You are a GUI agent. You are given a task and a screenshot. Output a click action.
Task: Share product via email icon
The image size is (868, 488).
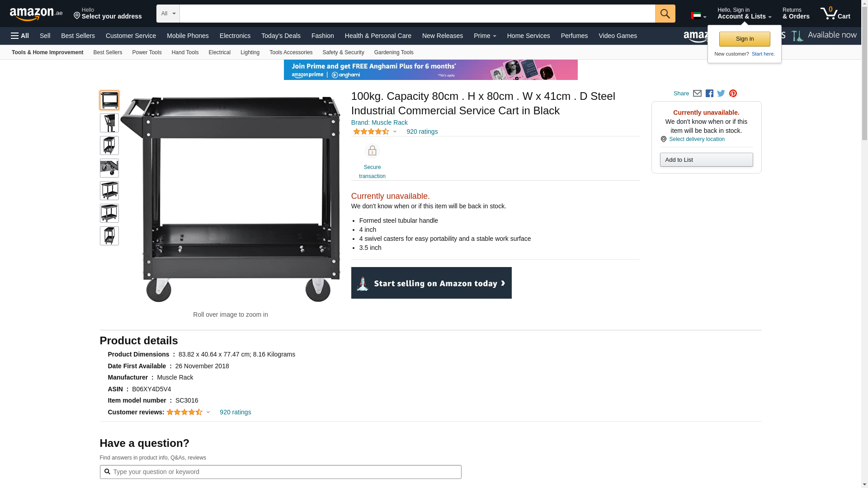697,94
